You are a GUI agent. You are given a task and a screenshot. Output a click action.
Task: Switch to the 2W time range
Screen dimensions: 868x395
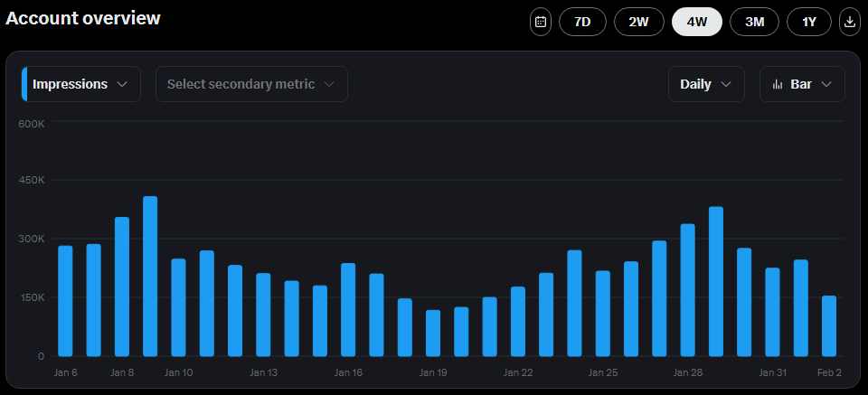point(639,22)
